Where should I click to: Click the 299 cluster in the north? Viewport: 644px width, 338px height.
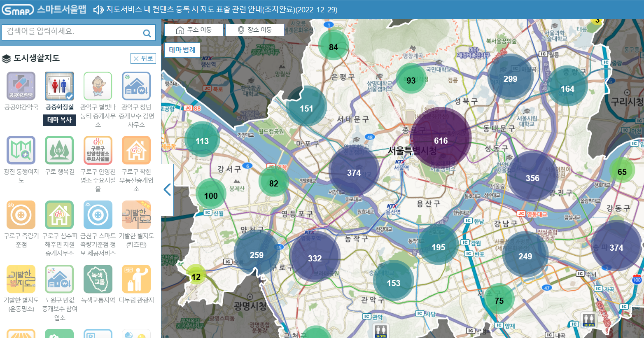point(510,77)
